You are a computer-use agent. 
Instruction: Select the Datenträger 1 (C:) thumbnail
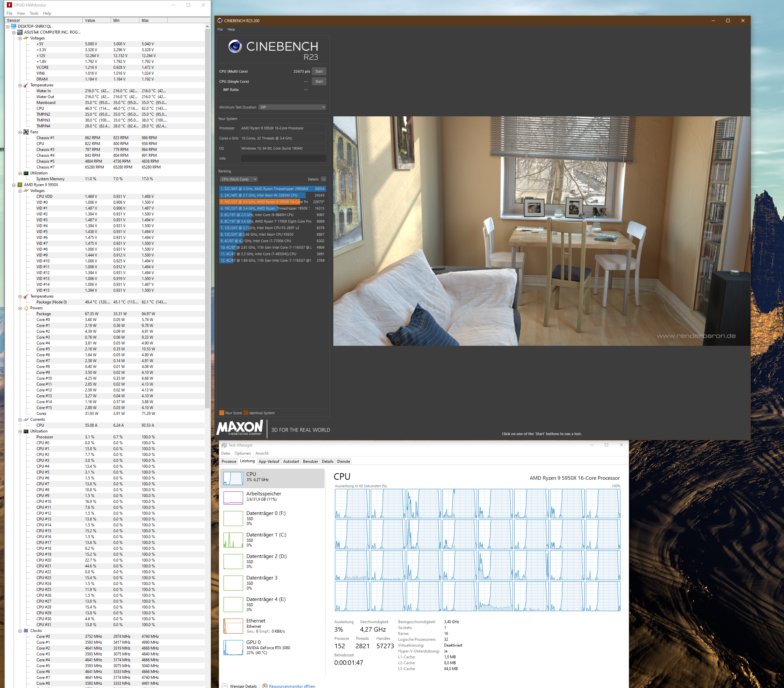pyautogui.click(x=233, y=540)
